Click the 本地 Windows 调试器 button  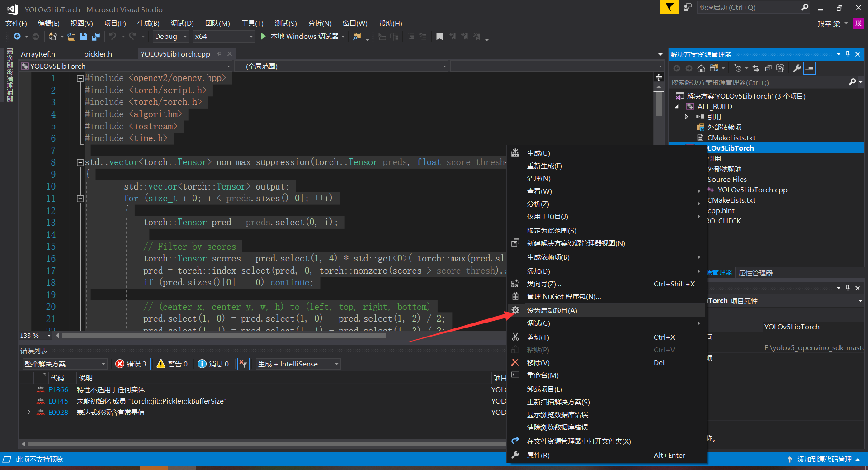(x=303, y=37)
